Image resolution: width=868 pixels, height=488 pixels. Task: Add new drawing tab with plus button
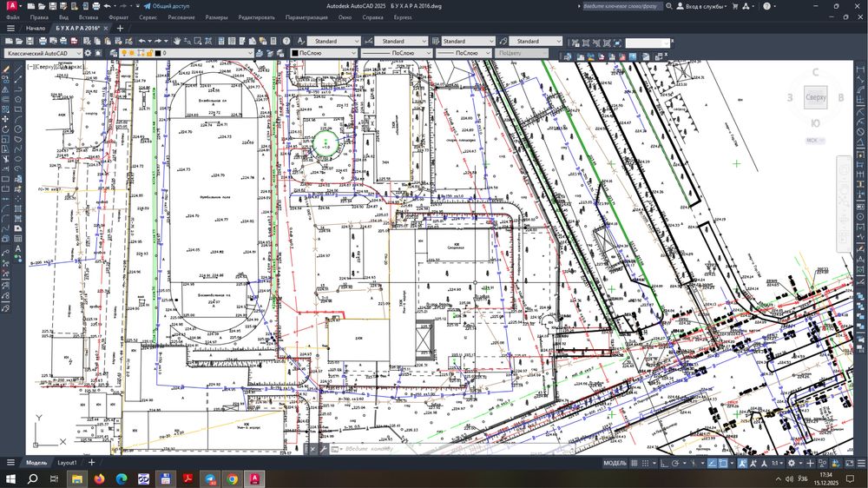[120, 29]
